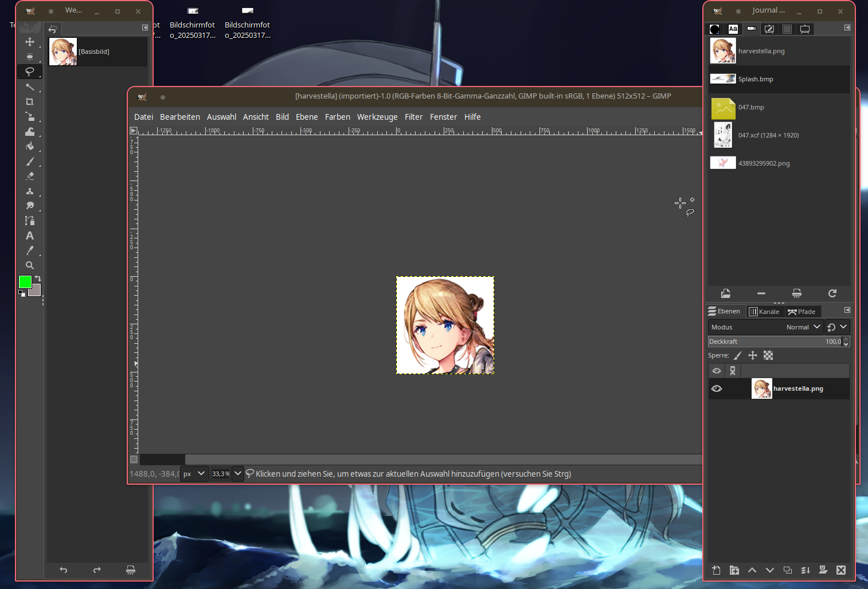Lower the layer one step down

770,570
